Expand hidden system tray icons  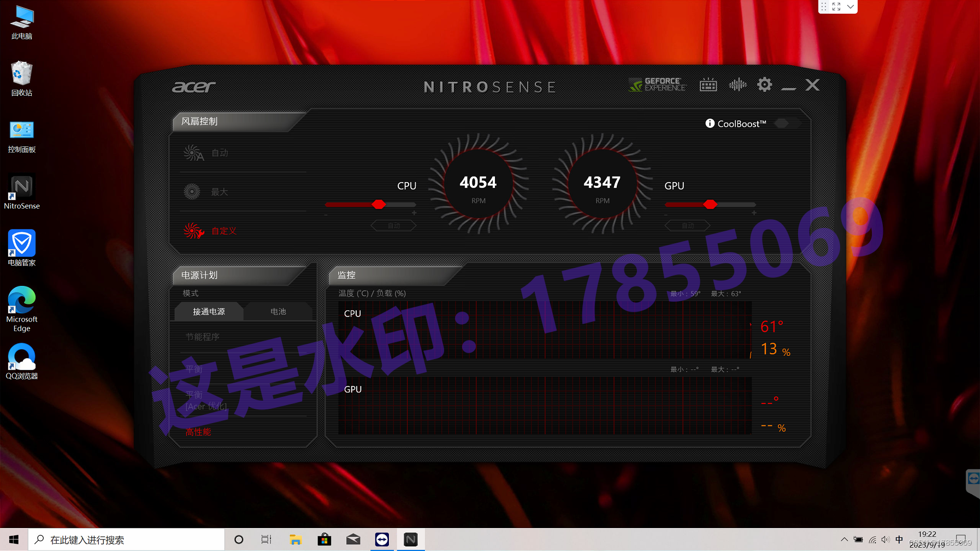(844, 540)
